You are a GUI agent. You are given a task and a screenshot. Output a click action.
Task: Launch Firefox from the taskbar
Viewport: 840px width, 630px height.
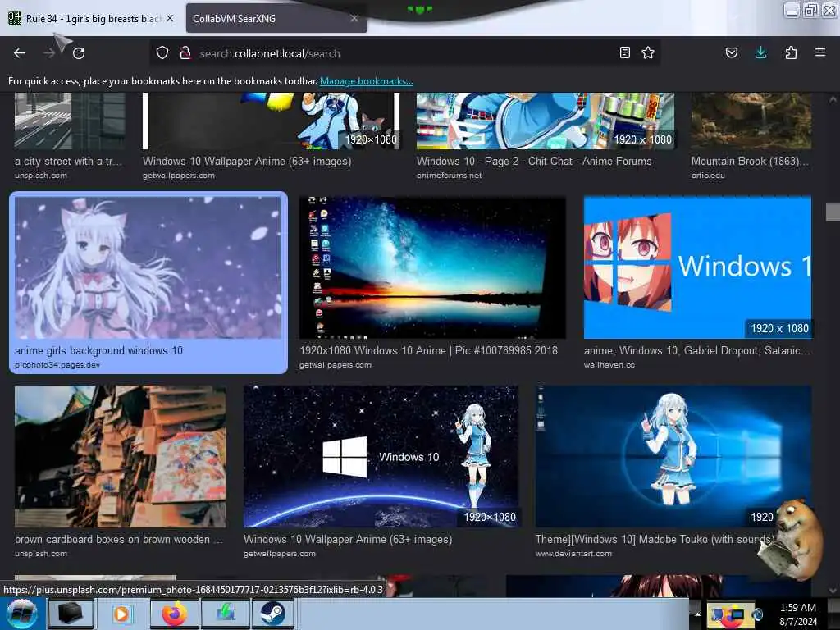coord(175,614)
